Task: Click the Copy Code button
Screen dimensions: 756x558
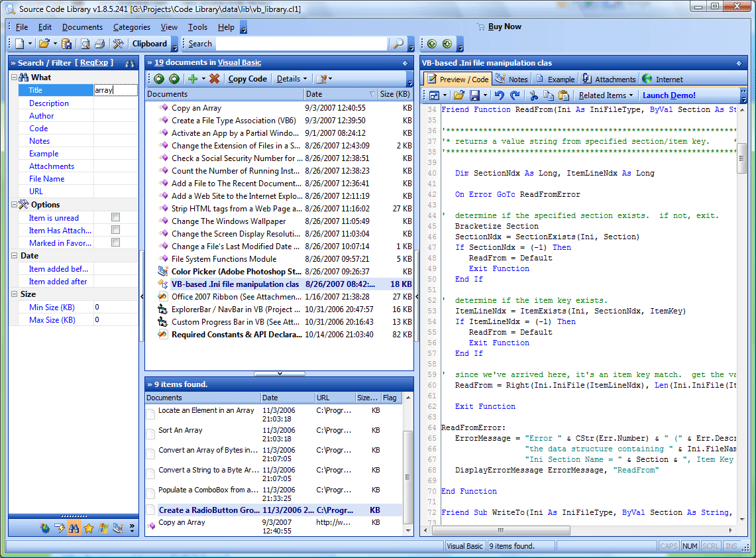Action: click(247, 79)
